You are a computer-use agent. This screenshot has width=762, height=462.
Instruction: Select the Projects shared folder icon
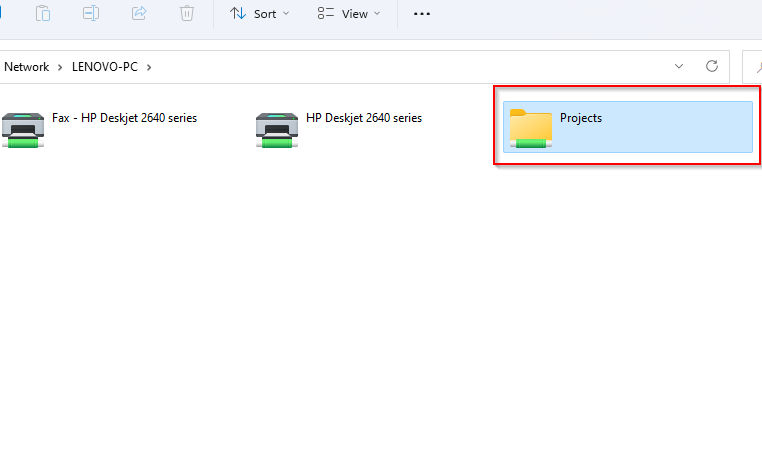530,128
